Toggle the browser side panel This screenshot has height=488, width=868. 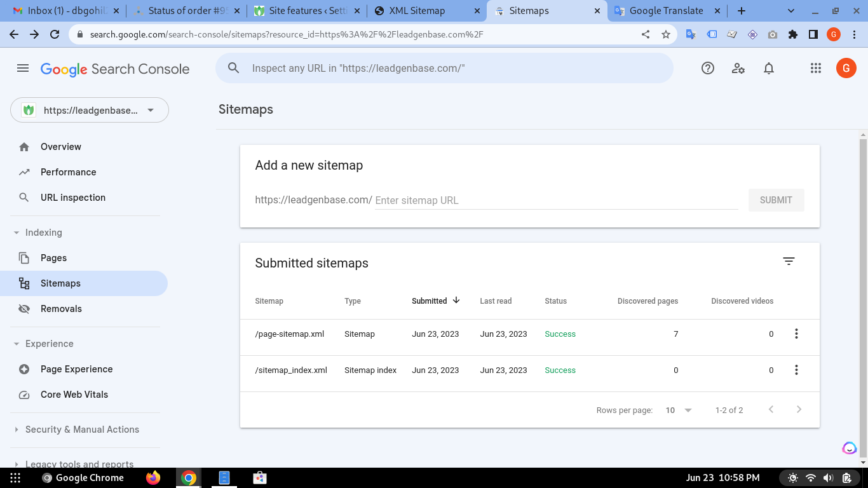pyautogui.click(x=813, y=34)
